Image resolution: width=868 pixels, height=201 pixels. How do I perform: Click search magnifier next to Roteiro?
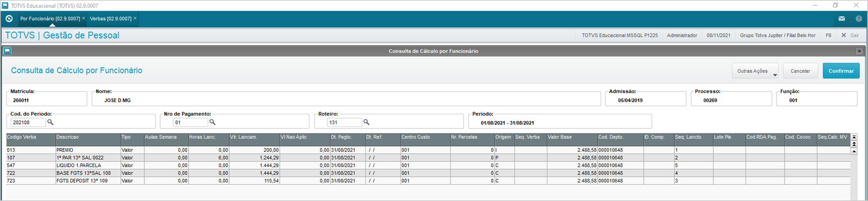pyautogui.click(x=366, y=122)
